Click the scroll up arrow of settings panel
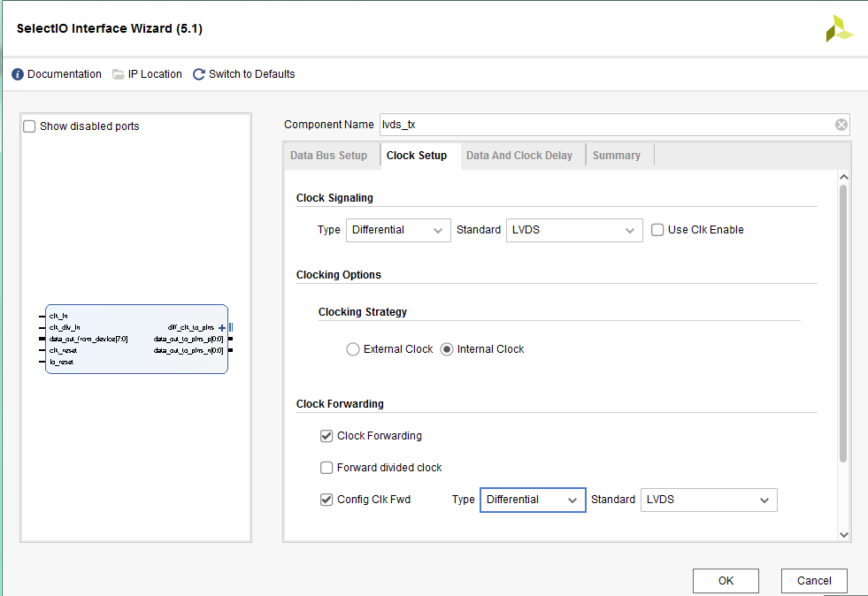Viewport: 868px width, 596px height. pos(843,177)
